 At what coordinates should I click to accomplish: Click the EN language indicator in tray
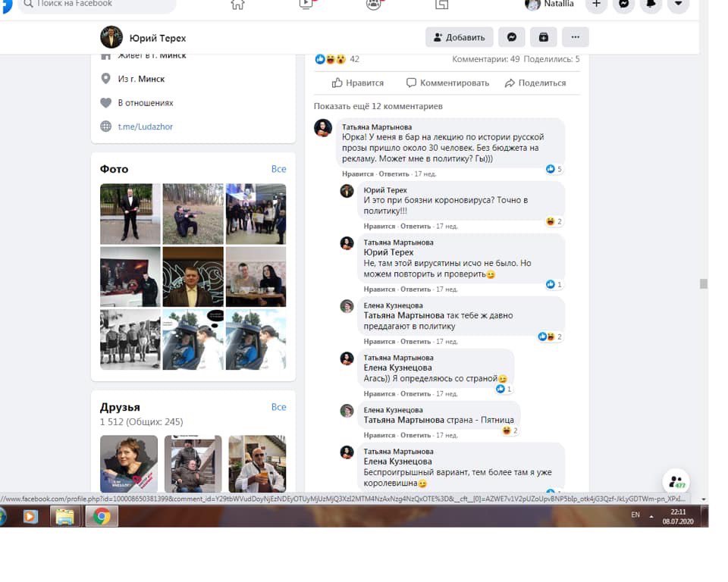pos(635,515)
